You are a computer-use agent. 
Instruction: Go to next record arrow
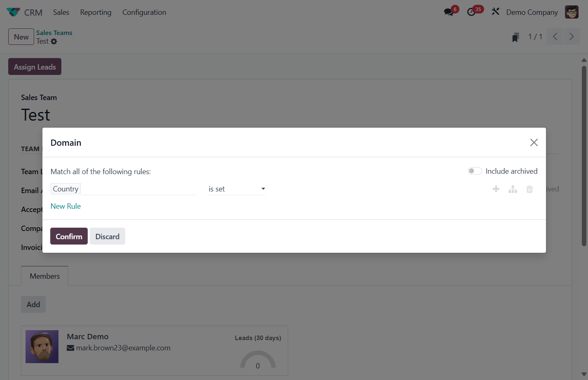pyautogui.click(x=572, y=37)
